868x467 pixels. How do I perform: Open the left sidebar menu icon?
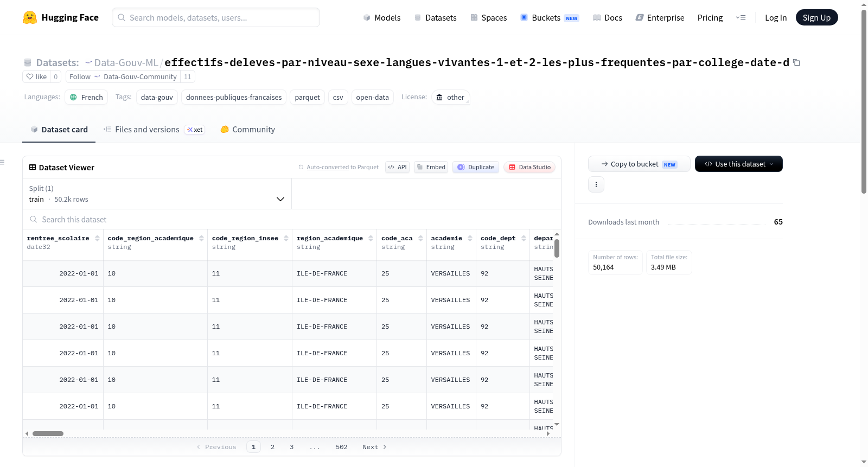coord(2,162)
